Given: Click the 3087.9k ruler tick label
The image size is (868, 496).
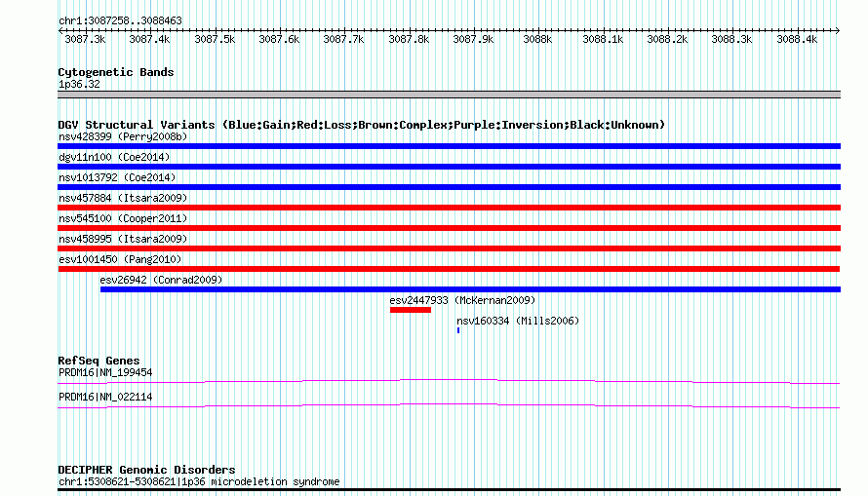Looking at the screenshot, I should (x=473, y=39).
